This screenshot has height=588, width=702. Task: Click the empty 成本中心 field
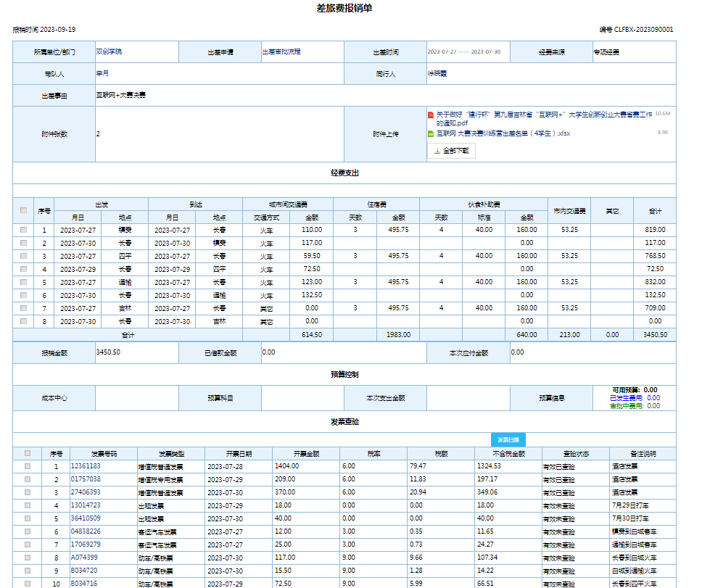point(137,398)
